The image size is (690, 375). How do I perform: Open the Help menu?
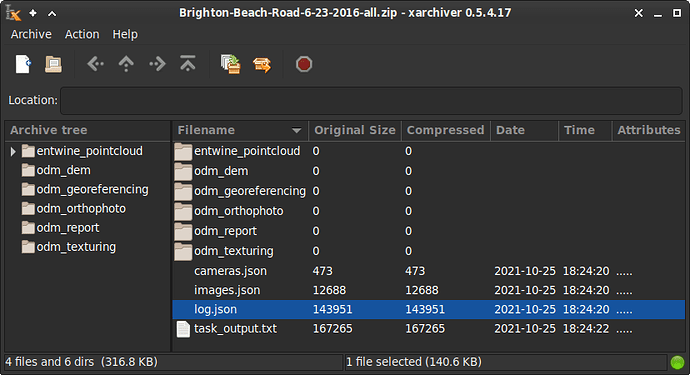(125, 34)
